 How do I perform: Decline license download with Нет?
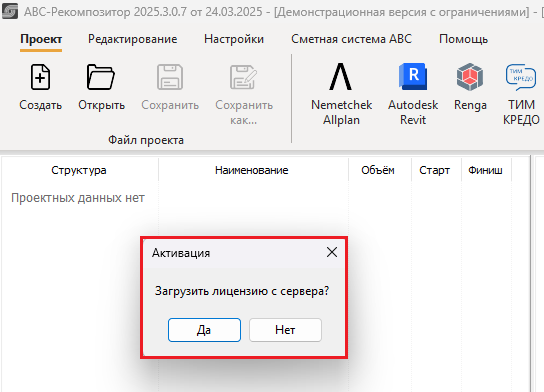285,330
